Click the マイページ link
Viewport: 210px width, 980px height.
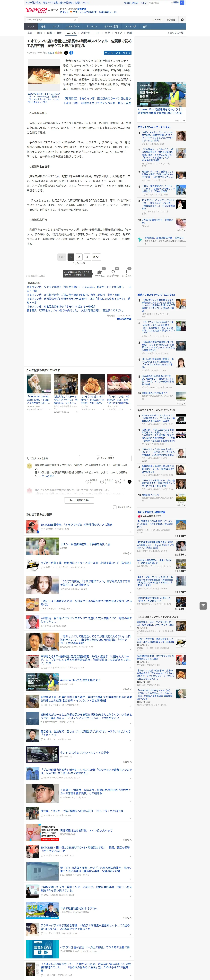[x=157, y=19]
